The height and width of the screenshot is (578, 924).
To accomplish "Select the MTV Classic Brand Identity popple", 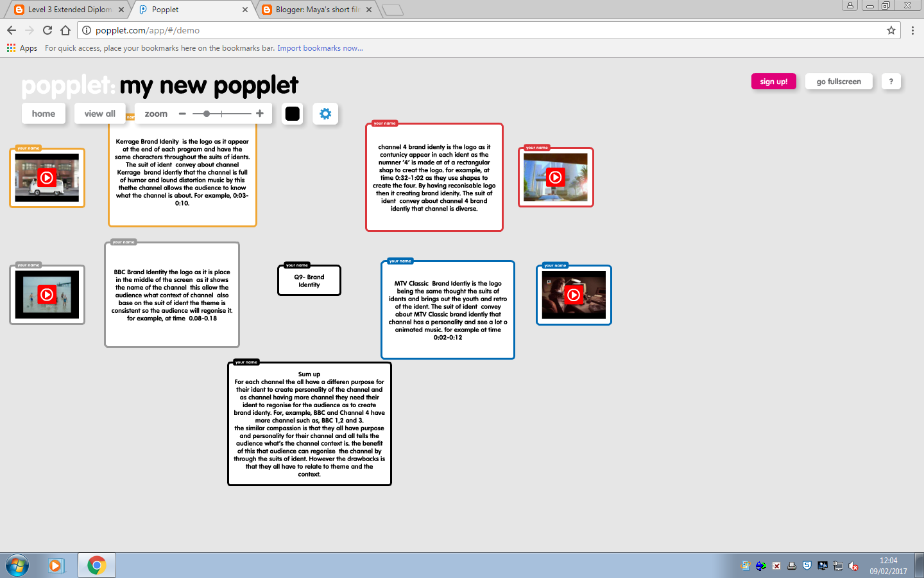I will [448, 310].
